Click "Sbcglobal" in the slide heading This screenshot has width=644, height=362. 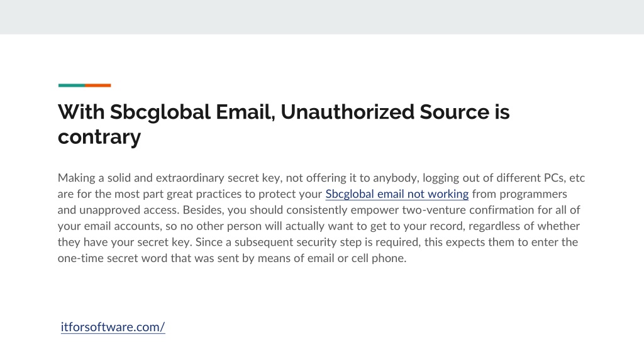(x=160, y=112)
